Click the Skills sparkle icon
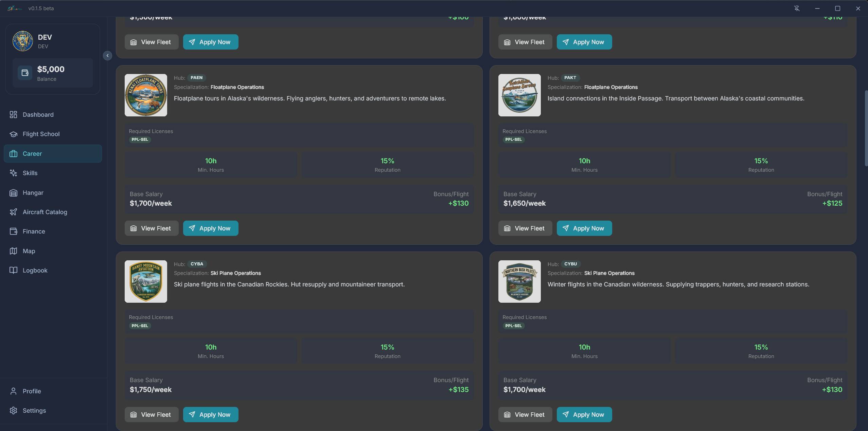The image size is (868, 431). pyautogui.click(x=13, y=173)
